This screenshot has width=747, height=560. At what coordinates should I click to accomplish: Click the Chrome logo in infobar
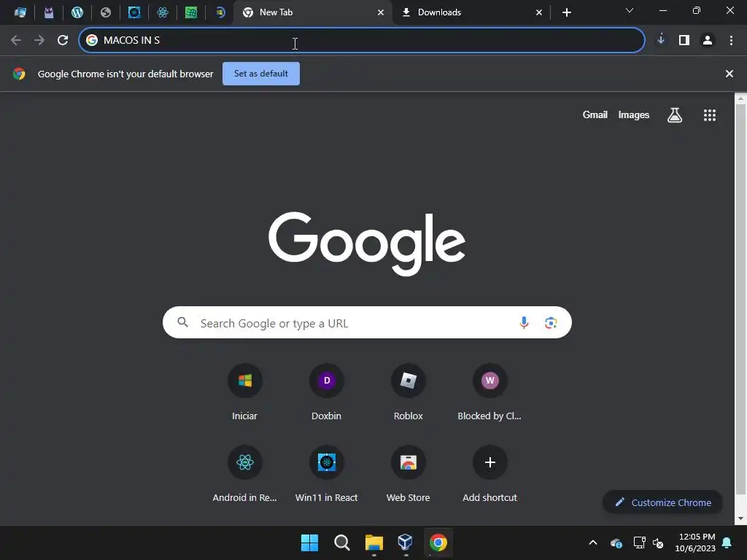(x=19, y=74)
